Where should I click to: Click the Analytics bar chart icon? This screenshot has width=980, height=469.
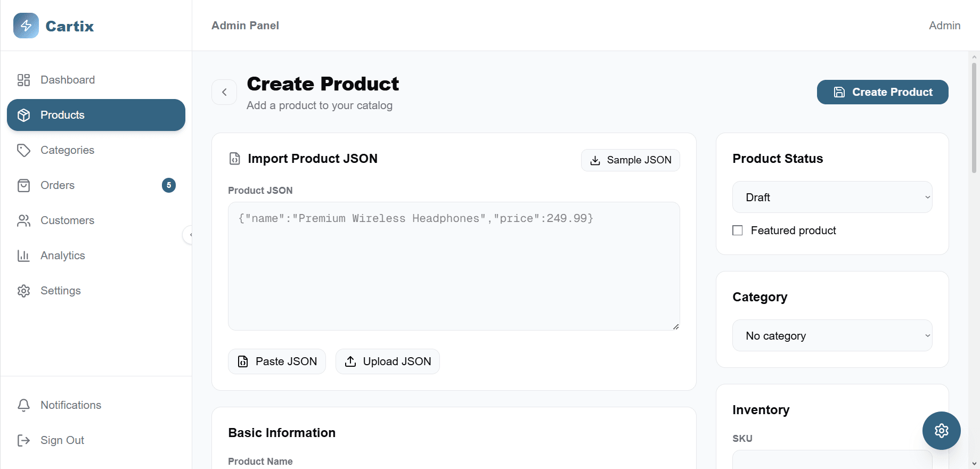[x=23, y=256]
